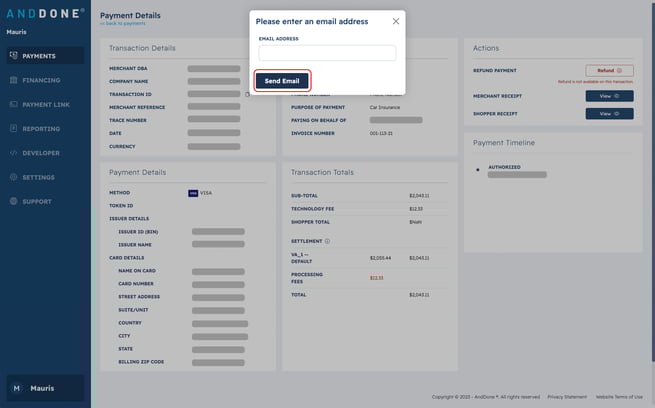Screen dimensions: 655x408
Task: Click the Refund button
Action: tap(609, 71)
